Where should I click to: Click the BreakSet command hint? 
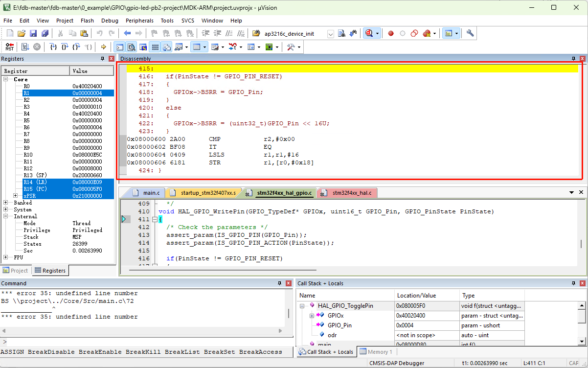pyautogui.click(x=220, y=352)
